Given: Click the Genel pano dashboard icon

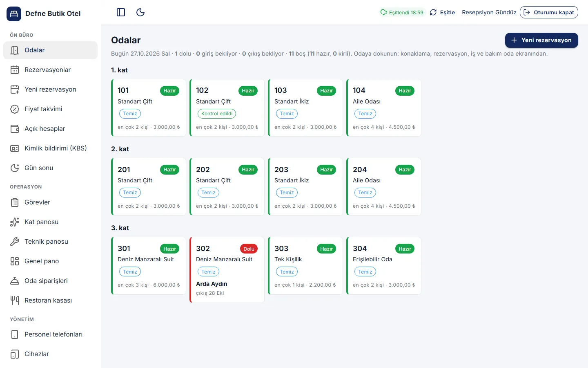Looking at the screenshot, I should [15, 261].
